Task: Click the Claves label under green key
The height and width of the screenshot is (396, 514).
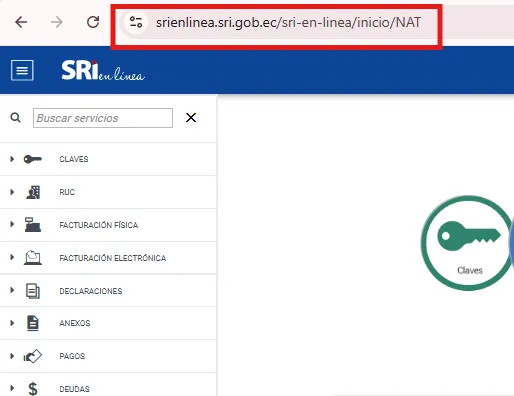Action: click(x=470, y=270)
